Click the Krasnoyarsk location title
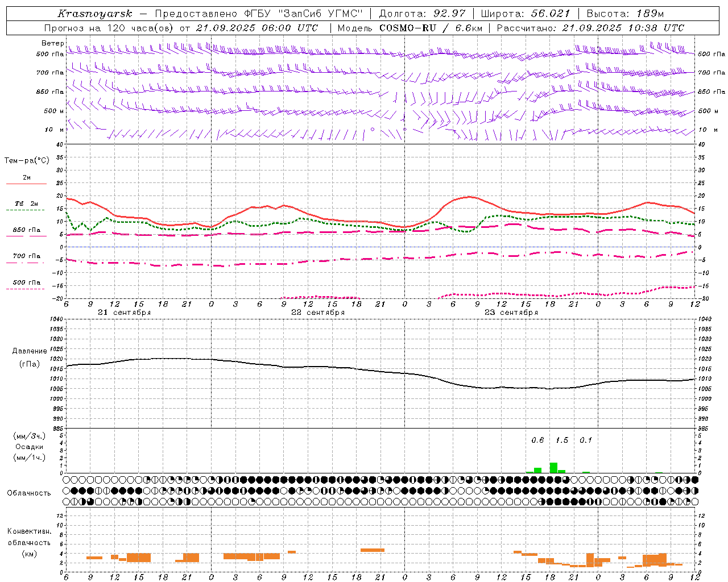This screenshot has height=582, width=728. point(95,14)
